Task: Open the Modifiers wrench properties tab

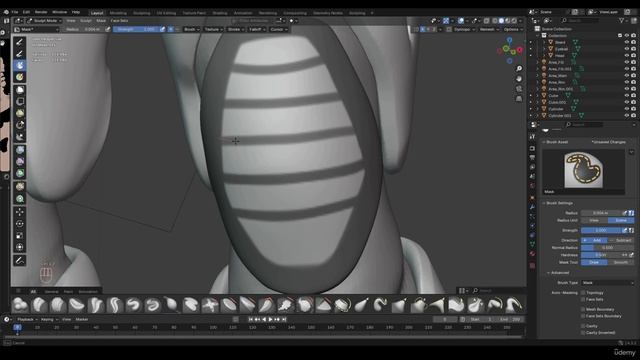Action: coord(532,207)
